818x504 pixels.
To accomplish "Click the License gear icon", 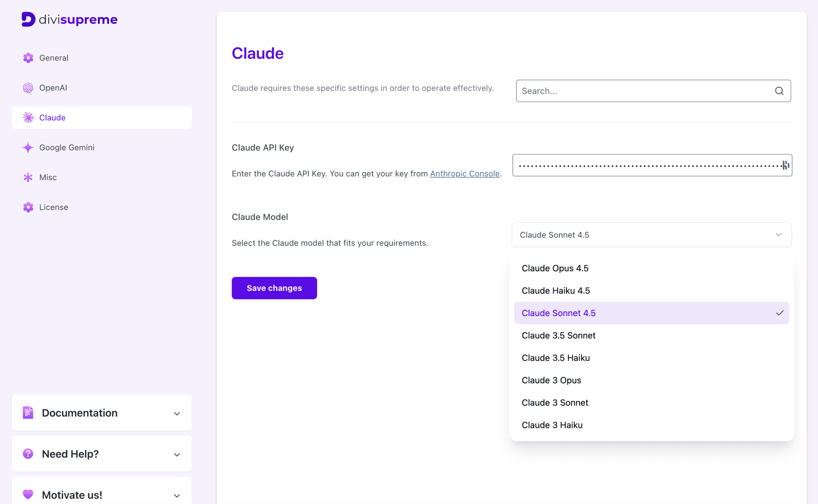I will [x=28, y=207].
